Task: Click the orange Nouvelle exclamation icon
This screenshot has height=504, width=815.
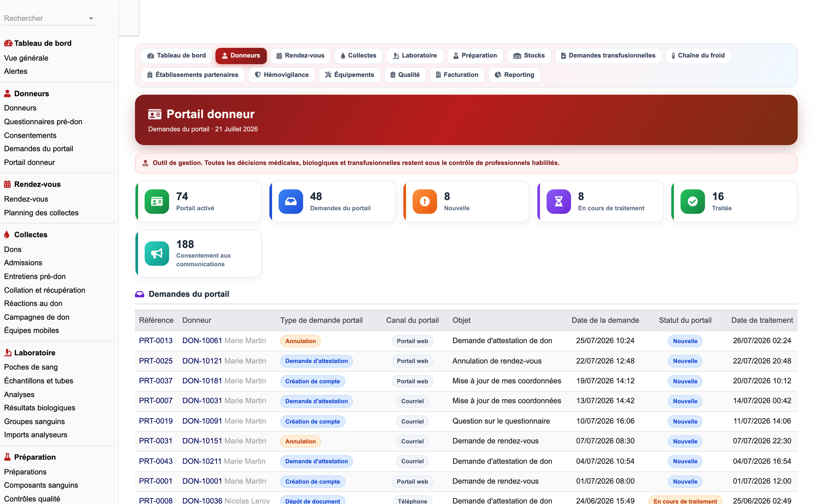Action: point(425,202)
